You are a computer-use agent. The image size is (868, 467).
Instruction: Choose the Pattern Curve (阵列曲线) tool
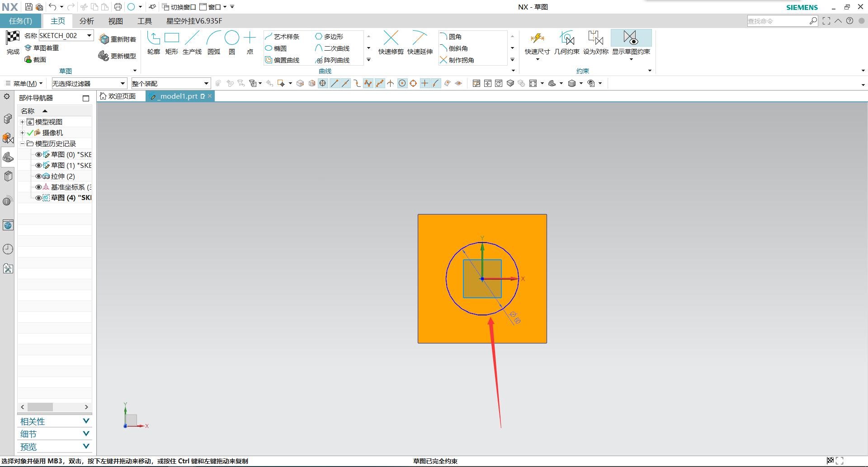[332, 60]
